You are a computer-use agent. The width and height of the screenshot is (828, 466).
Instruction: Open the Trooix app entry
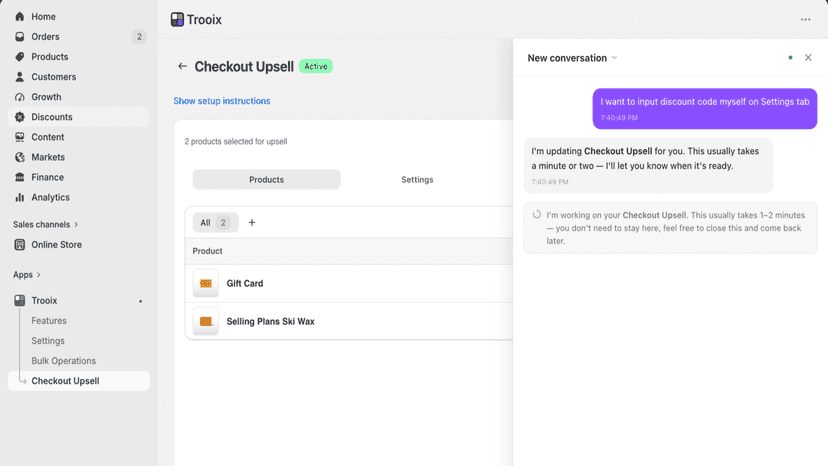coord(79,300)
